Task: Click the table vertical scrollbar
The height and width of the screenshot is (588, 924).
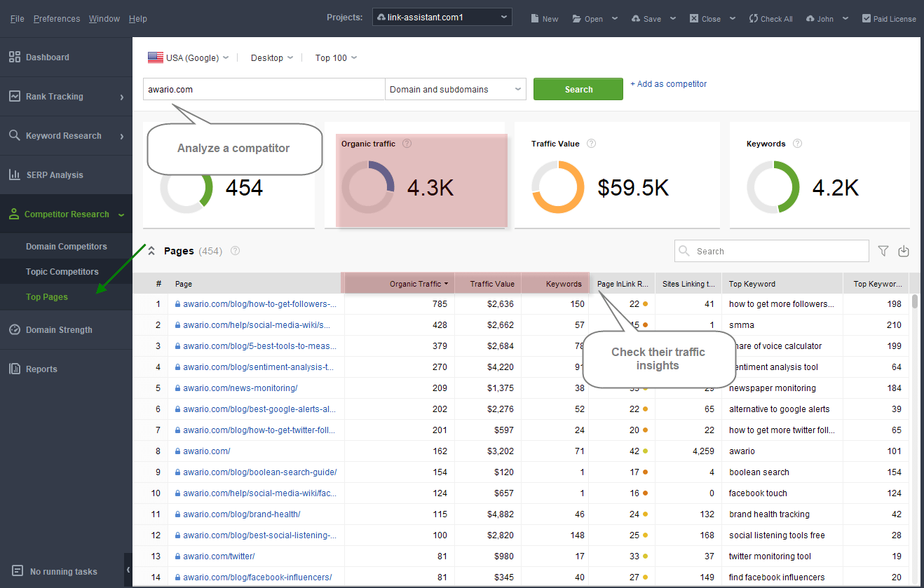Action: click(x=914, y=301)
